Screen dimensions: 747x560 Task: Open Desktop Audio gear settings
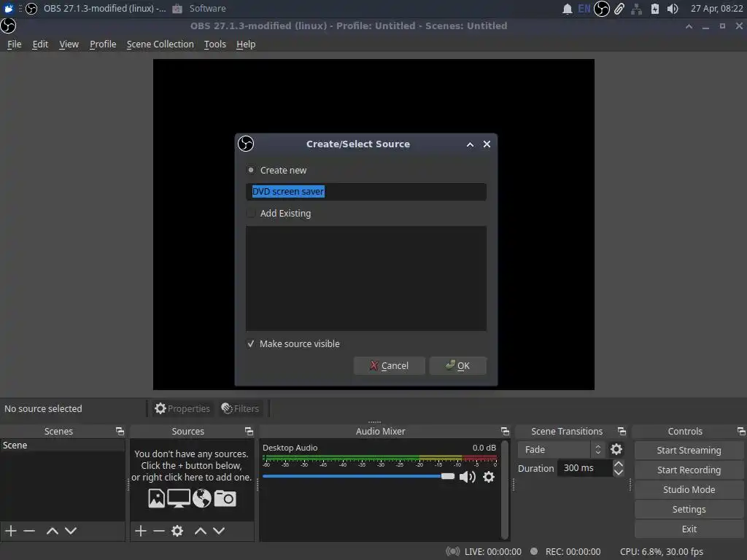click(489, 477)
